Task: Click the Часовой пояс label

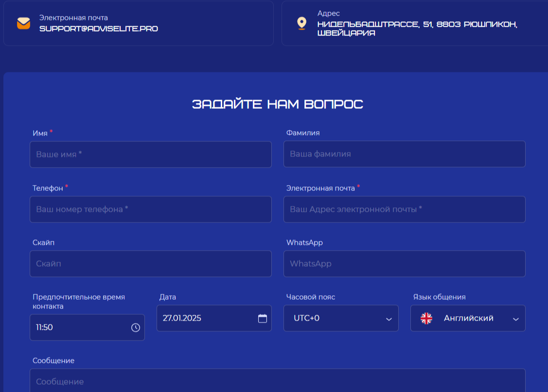Action: point(311,297)
